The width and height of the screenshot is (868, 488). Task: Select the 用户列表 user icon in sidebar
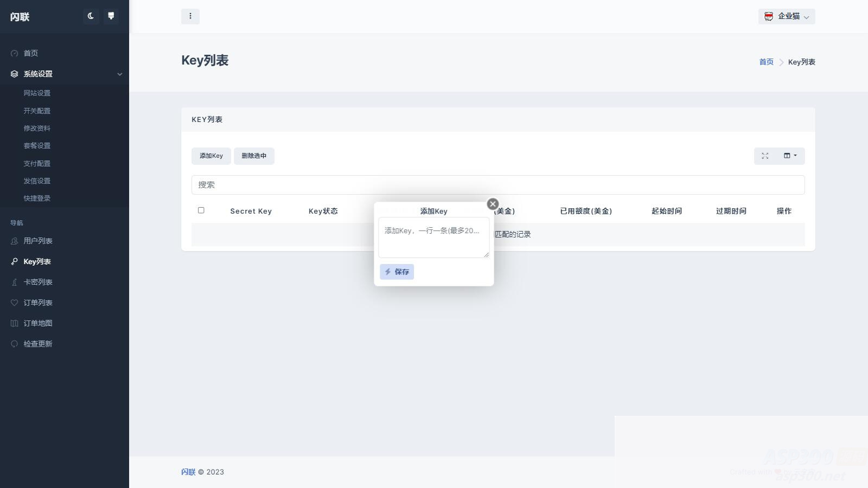14,241
